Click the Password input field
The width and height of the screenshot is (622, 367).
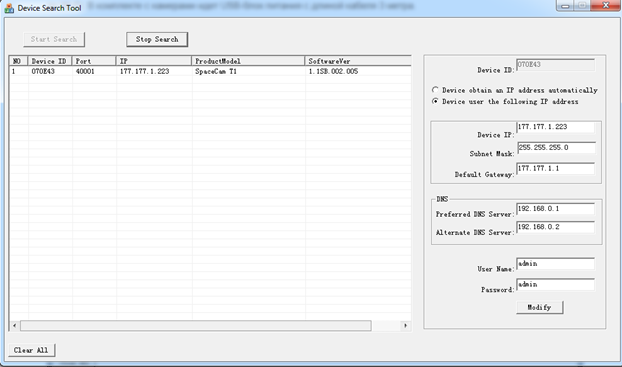[x=556, y=284]
